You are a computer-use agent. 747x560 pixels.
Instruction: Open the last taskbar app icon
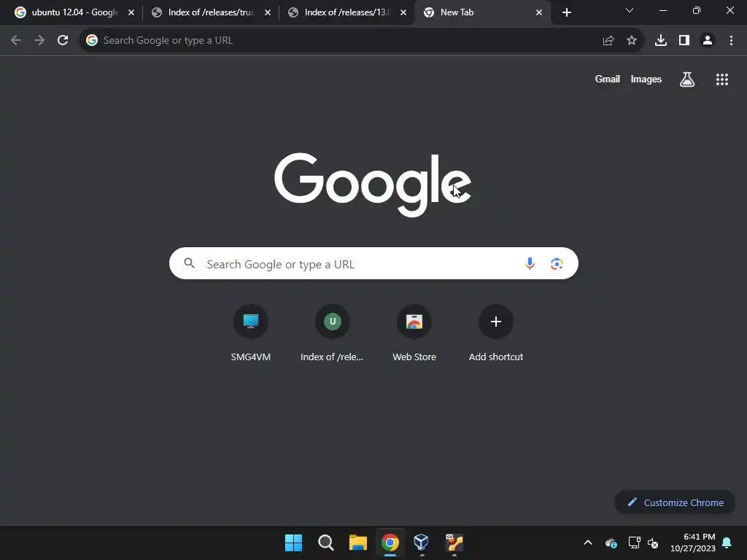[x=454, y=542]
